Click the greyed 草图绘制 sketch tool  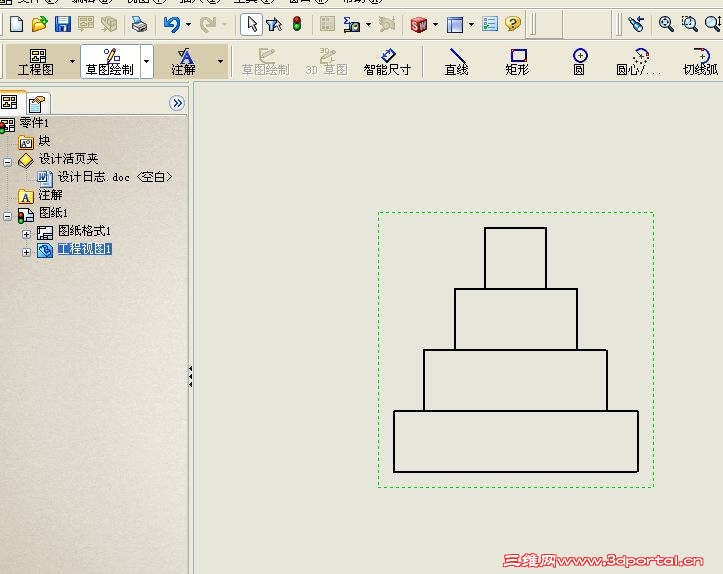[x=266, y=62]
